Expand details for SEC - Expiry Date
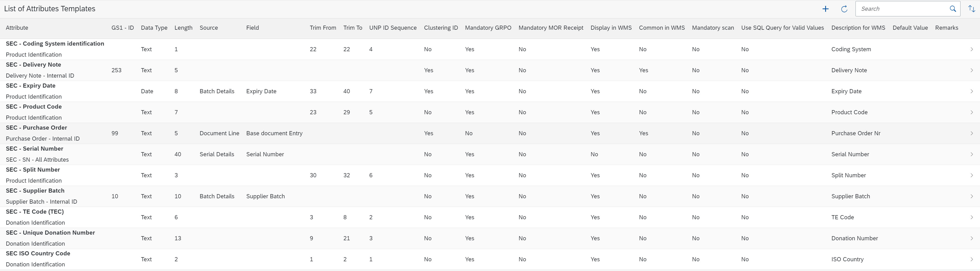The width and height of the screenshot is (980, 271). click(973, 91)
